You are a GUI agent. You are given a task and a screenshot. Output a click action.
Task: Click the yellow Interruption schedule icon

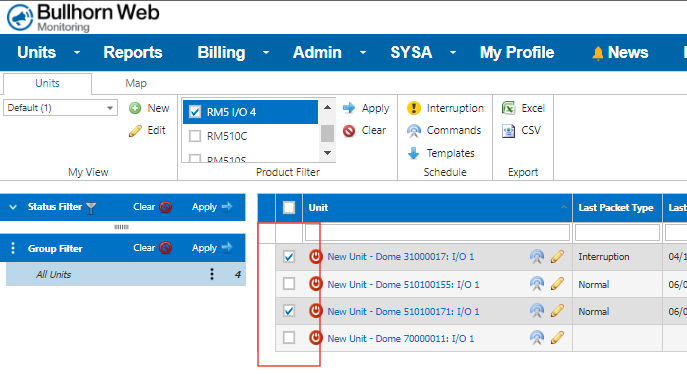click(414, 108)
